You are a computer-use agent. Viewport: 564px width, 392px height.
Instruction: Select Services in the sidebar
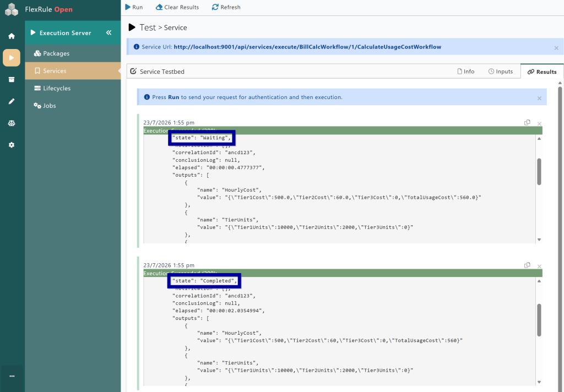[73, 71]
